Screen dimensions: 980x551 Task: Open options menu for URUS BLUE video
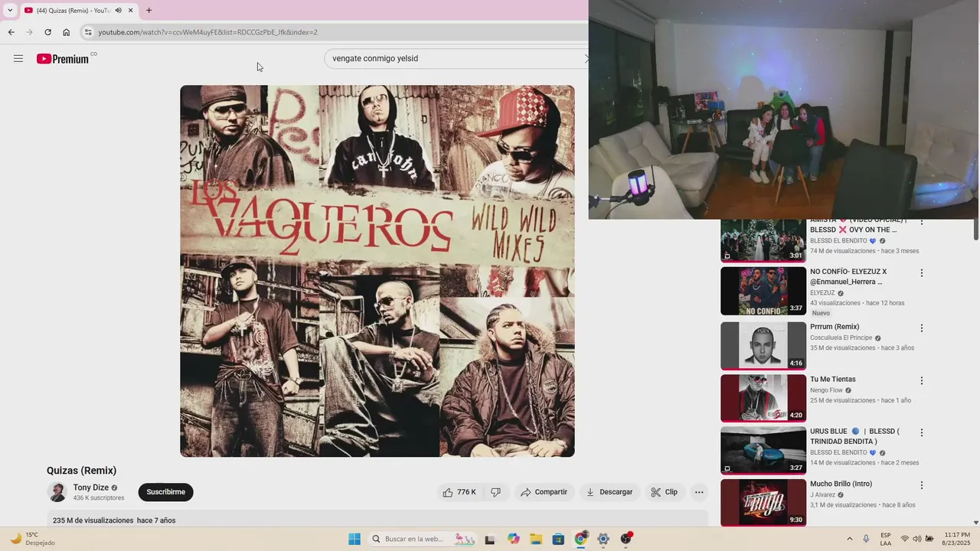[922, 432]
